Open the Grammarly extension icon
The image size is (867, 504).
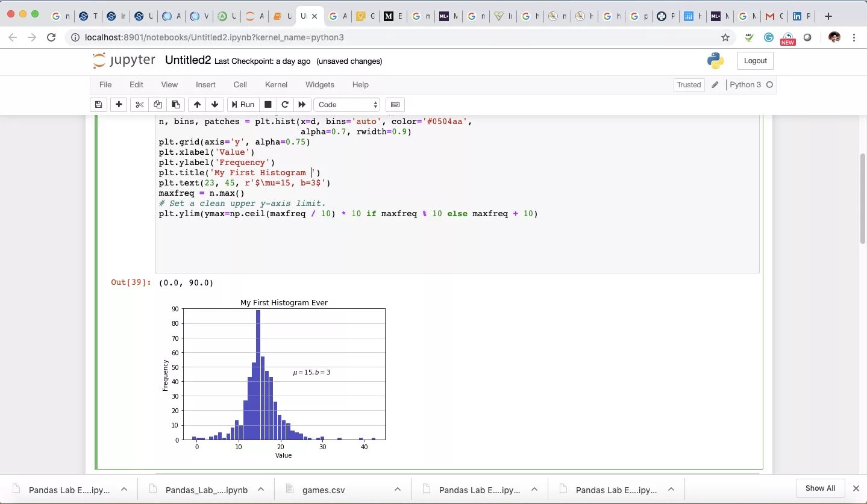769,37
